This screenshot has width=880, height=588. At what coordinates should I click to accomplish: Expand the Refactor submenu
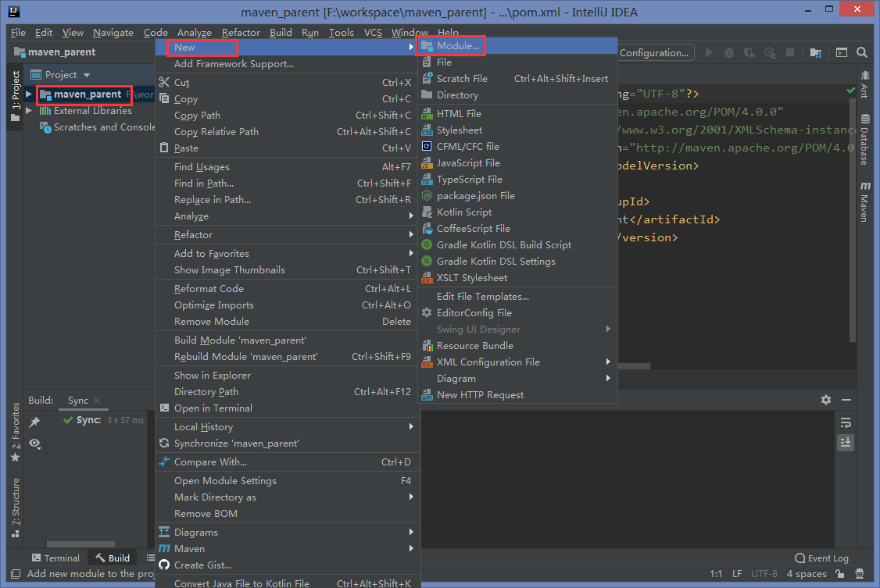(288, 235)
